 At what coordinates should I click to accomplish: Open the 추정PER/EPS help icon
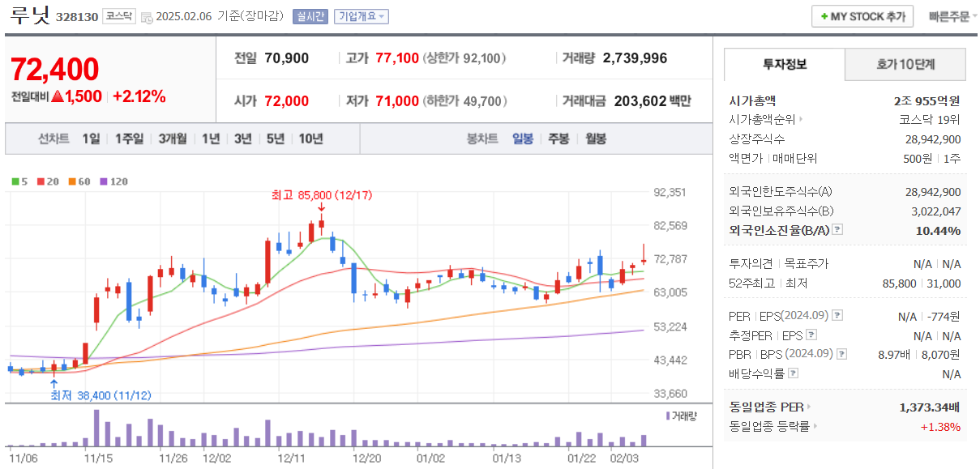(x=811, y=335)
